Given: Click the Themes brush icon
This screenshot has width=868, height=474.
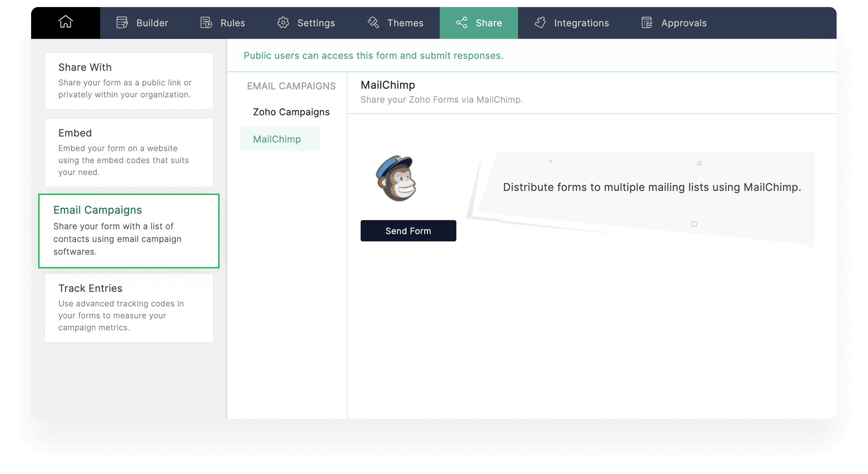Looking at the screenshot, I should pos(373,23).
